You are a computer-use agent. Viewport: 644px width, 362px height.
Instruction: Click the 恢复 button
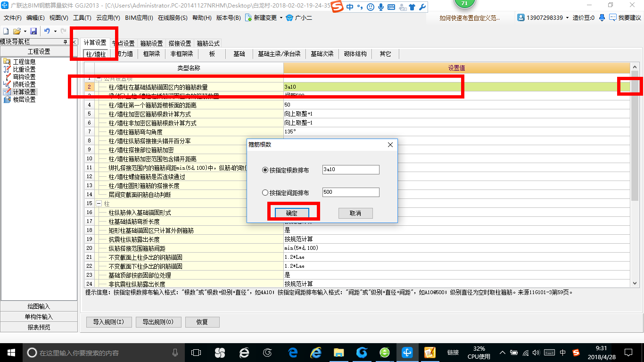point(202,322)
